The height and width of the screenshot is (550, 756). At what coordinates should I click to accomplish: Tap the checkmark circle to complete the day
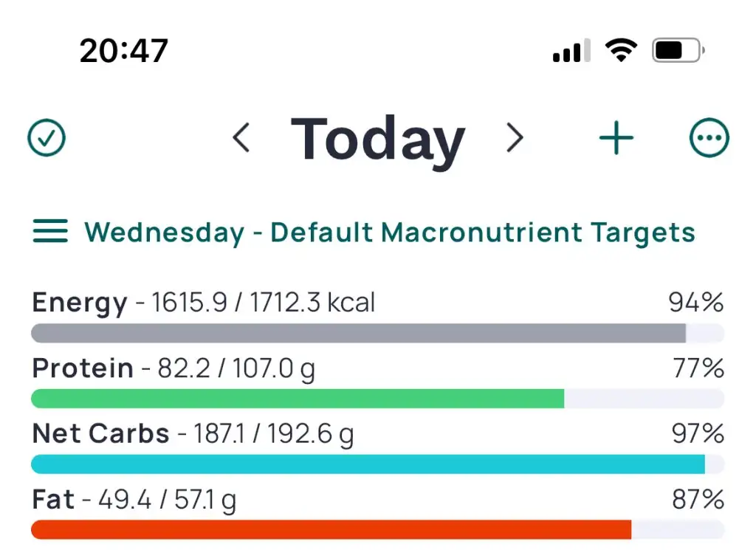[47, 138]
